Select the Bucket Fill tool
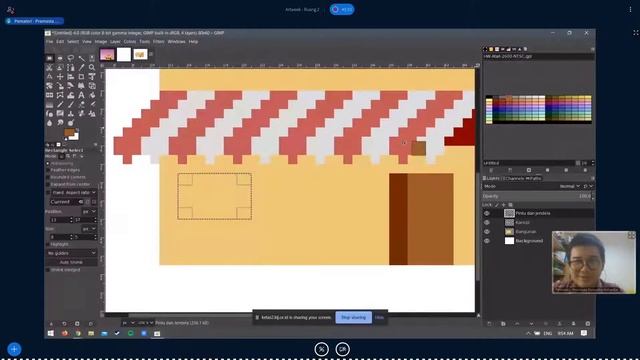 [92, 95]
